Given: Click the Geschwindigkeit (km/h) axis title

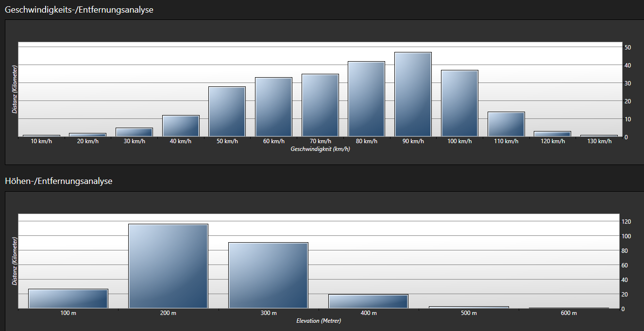Looking at the screenshot, I should tap(320, 149).
